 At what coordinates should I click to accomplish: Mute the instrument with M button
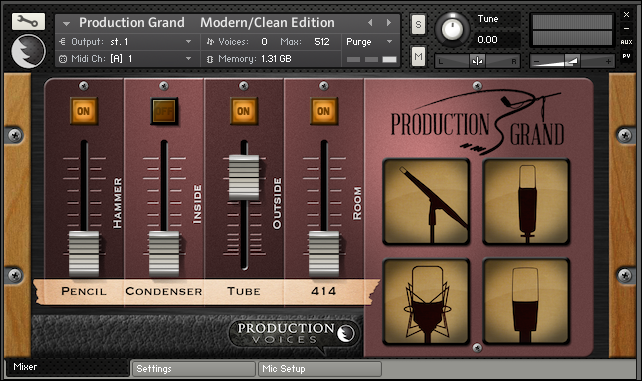coord(418,56)
